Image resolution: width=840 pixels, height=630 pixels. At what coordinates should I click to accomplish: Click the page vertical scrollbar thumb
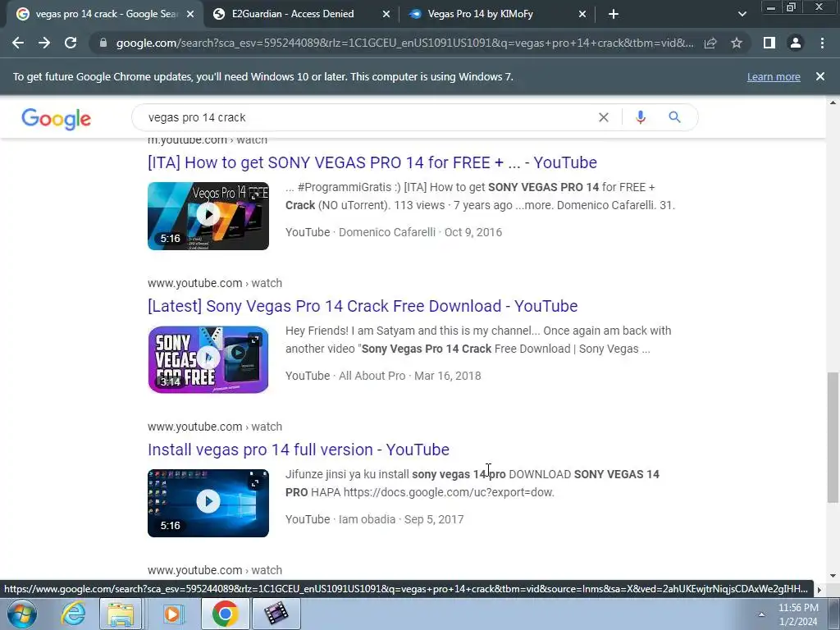point(833,438)
